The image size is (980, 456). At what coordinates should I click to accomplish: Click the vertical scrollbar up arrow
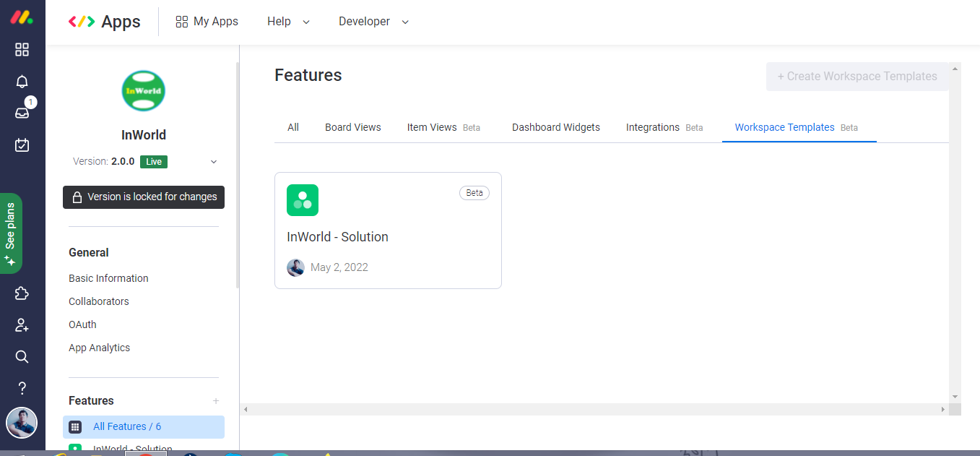coord(955,69)
